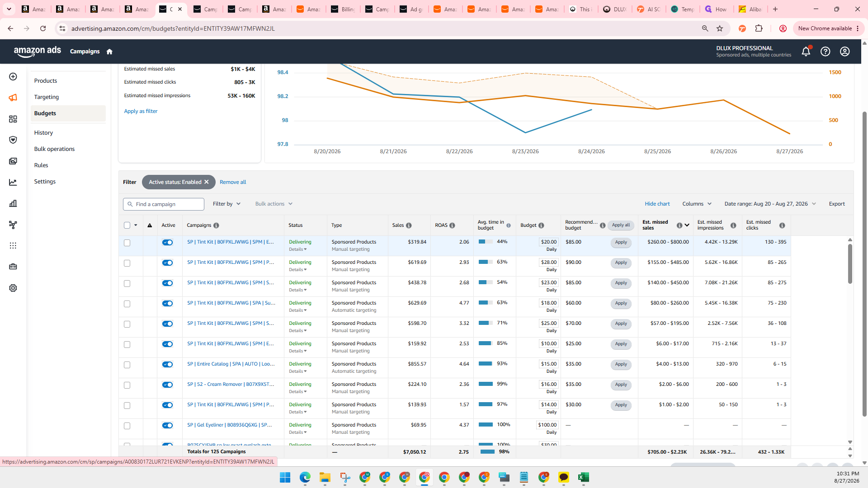Screen dimensions: 868x488
Task: Open Bulk operations in the side menu
Action: point(54,149)
